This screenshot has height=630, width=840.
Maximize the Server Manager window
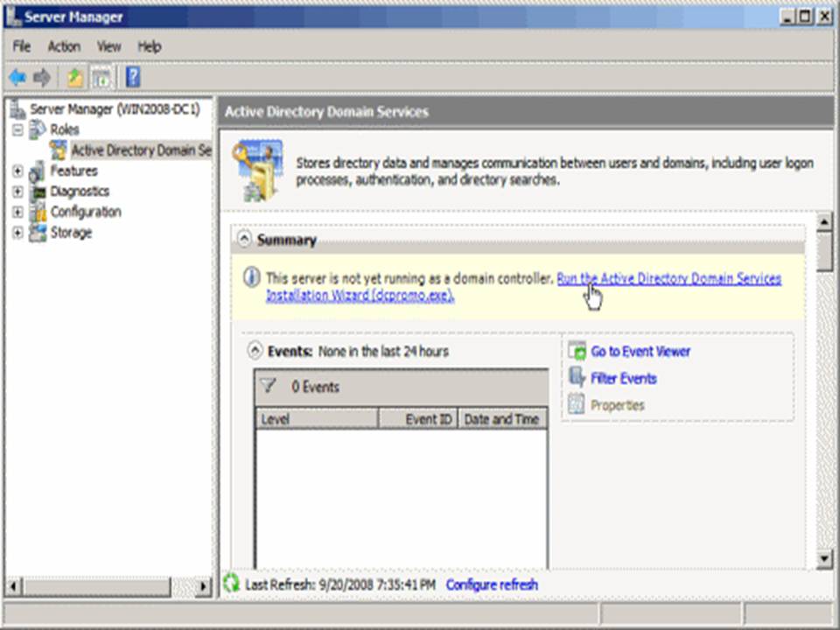[x=805, y=17]
